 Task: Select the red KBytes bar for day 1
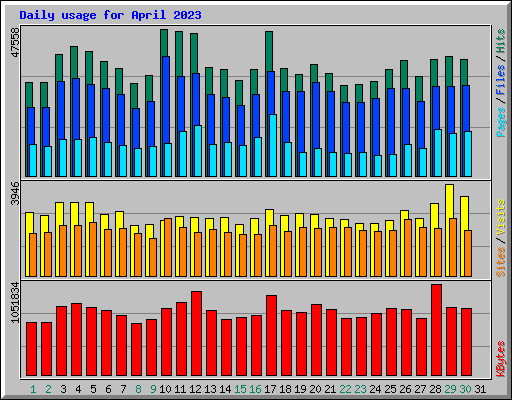coord(32,349)
